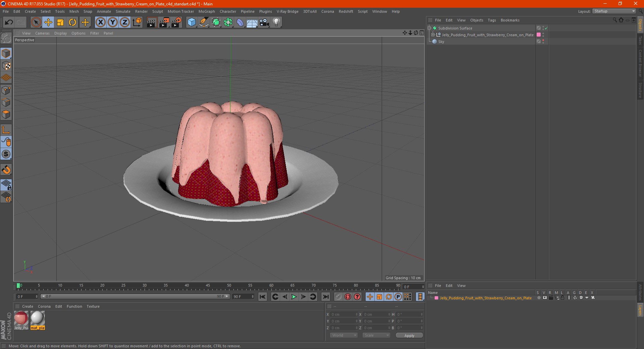Image resolution: width=644 pixels, height=349 pixels.
Task: Toggle layer View eye in Layers panel
Action: pos(545,298)
